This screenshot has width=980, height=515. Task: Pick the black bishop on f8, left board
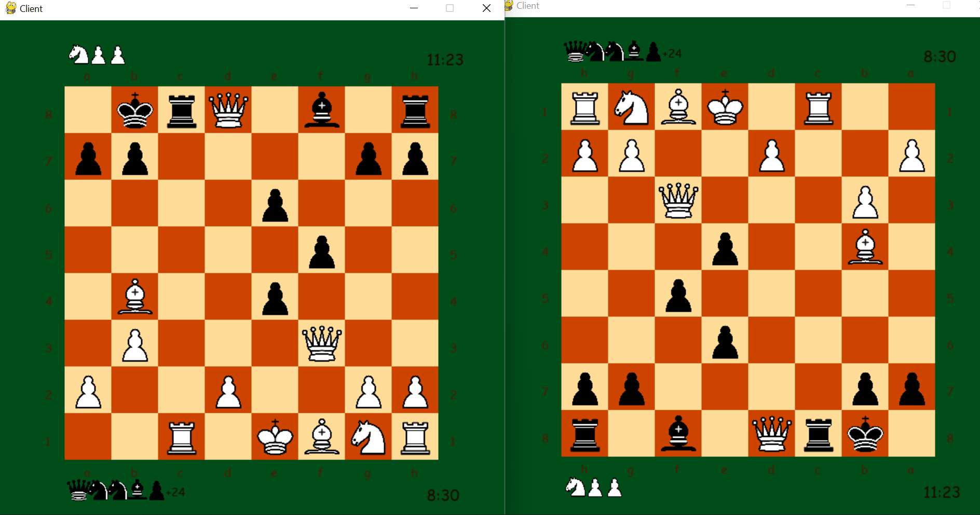click(322, 110)
